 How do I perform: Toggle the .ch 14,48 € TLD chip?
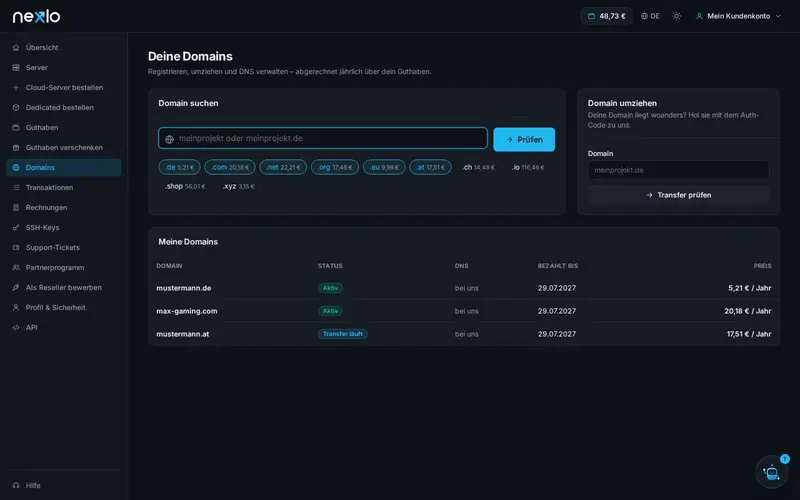(478, 167)
